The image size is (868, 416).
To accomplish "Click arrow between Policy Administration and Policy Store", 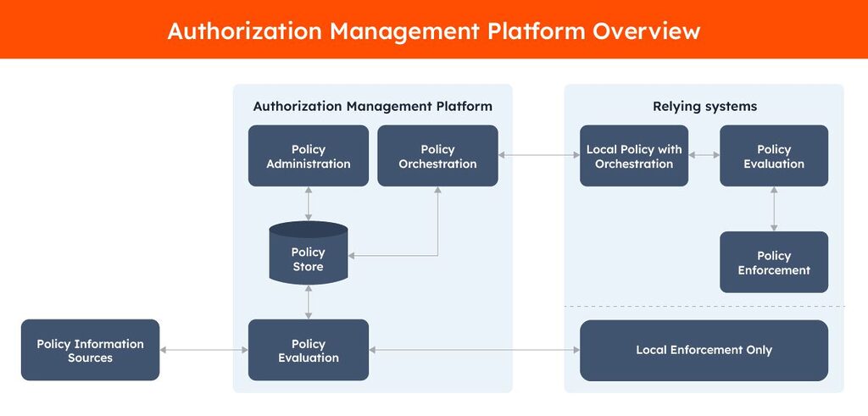I will click(308, 203).
